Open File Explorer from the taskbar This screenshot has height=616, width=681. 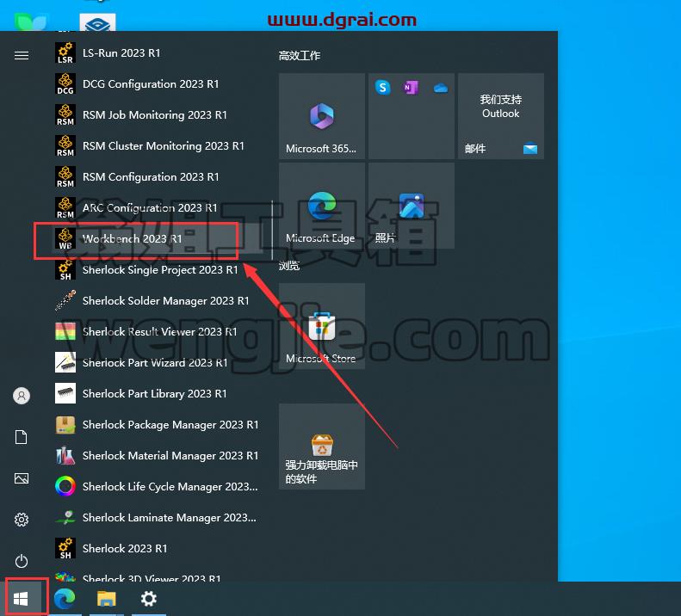[107, 599]
